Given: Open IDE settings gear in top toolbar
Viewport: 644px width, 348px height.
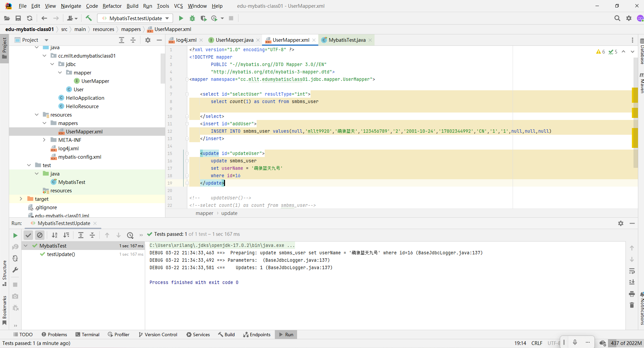Looking at the screenshot, I should pyautogui.click(x=629, y=18).
